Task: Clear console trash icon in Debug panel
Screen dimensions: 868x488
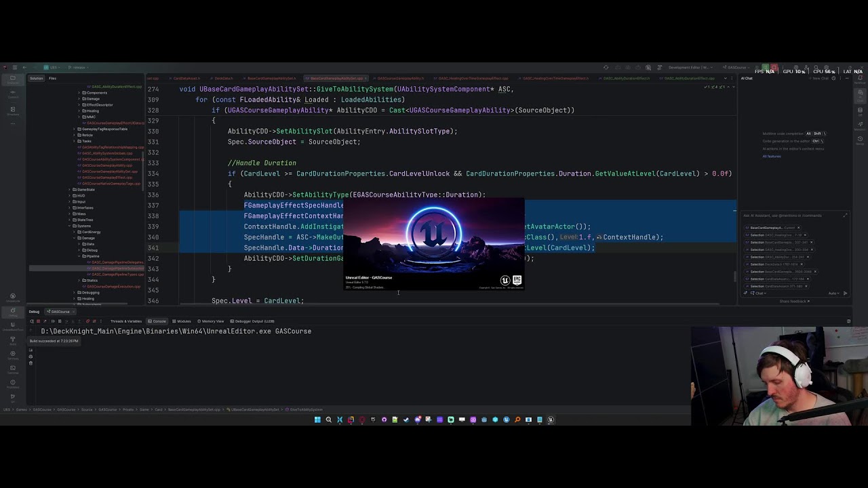Action: [31, 363]
